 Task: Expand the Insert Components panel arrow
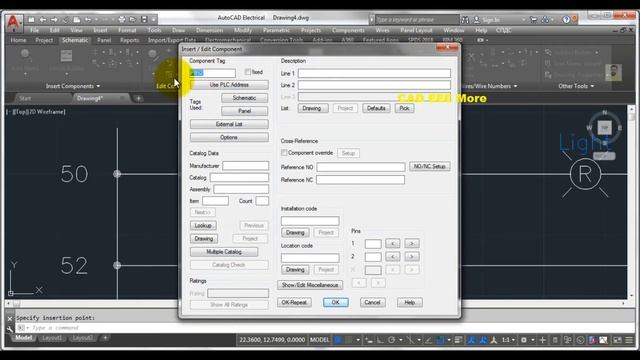coord(98,86)
